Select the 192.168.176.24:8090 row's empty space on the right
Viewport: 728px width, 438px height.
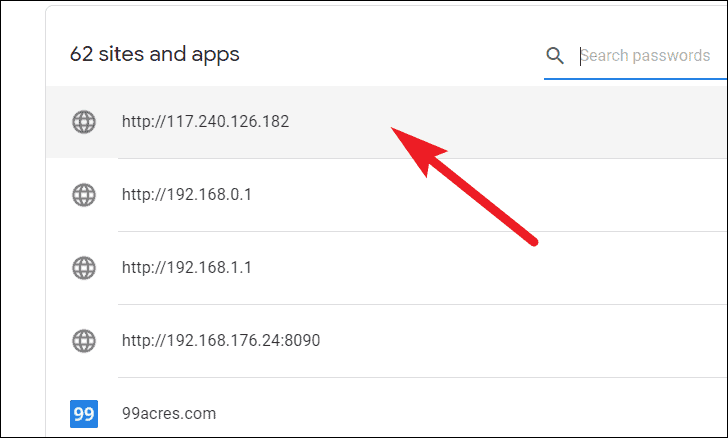click(524, 340)
